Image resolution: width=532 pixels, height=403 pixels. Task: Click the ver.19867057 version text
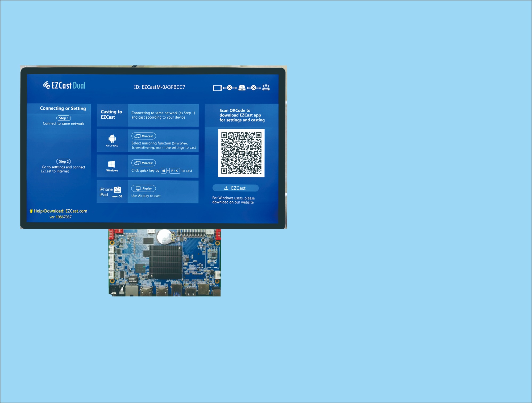click(x=60, y=217)
